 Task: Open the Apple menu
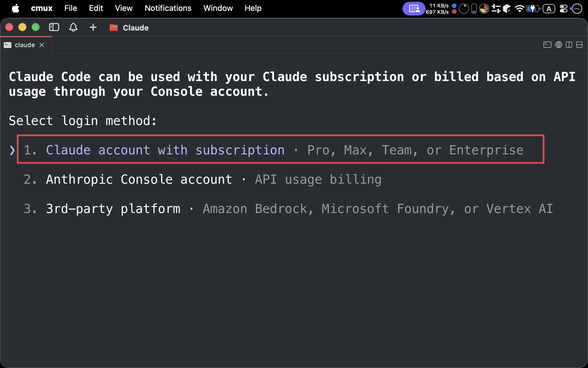tap(16, 8)
